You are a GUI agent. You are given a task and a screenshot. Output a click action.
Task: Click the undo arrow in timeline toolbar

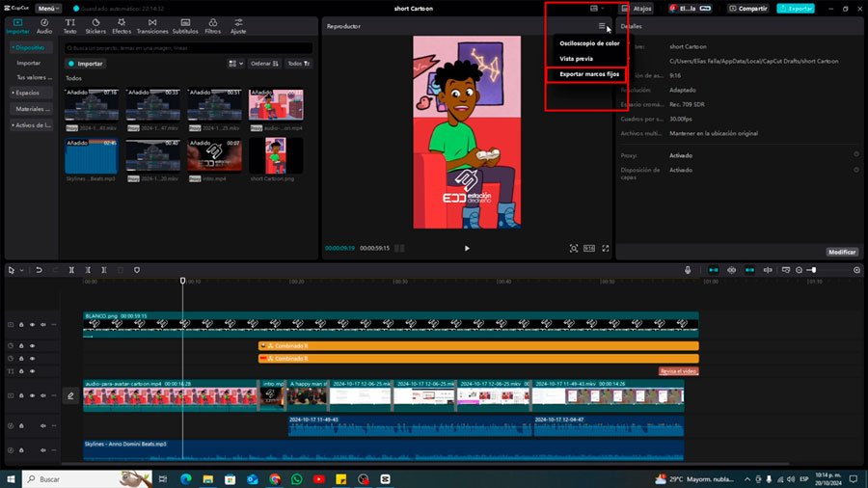pyautogui.click(x=39, y=270)
